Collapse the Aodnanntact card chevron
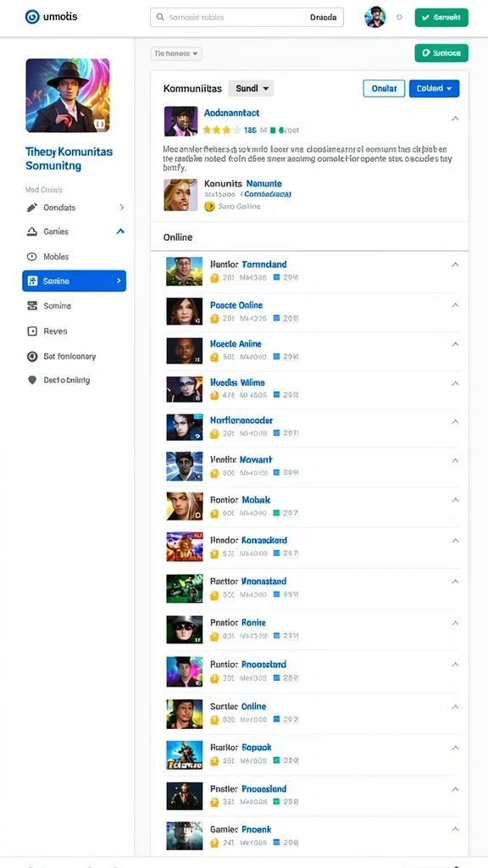The height and width of the screenshot is (868, 488). (455, 119)
